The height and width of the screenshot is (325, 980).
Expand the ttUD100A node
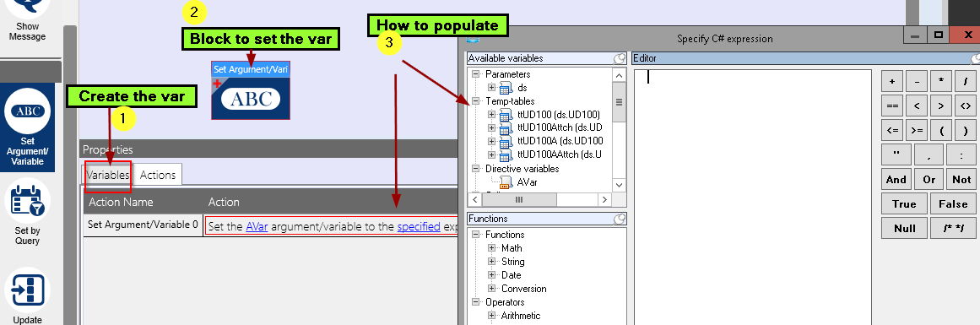pyautogui.click(x=492, y=141)
